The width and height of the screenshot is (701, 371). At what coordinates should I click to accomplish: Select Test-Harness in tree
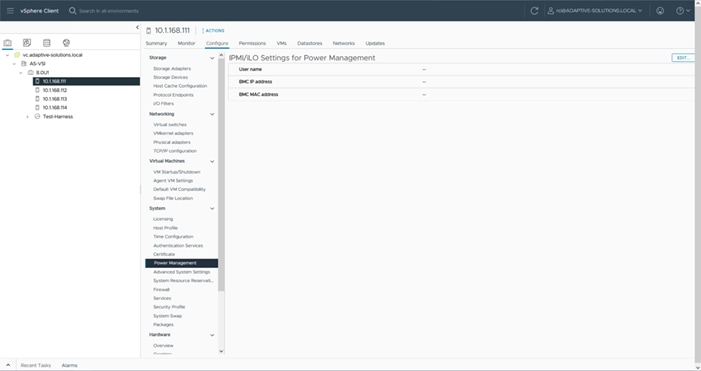coord(58,117)
